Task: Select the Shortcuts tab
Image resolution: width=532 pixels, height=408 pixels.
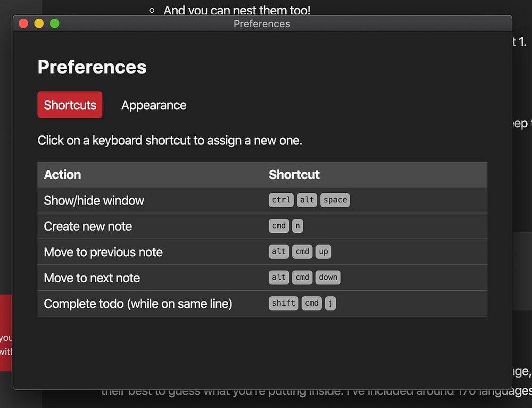Action: tap(70, 105)
